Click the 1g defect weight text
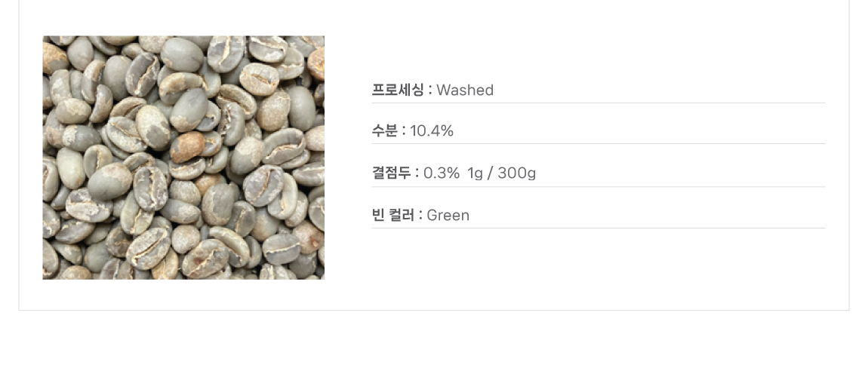This screenshot has width=868, height=377. coord(475,173)
